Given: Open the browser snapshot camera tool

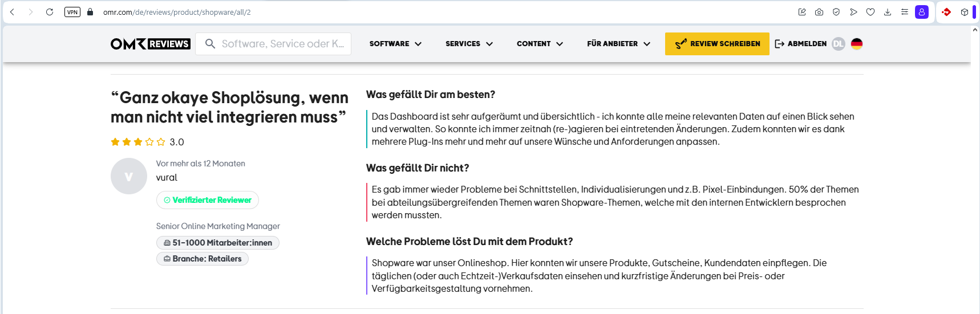Looking at the screenshot, I should [x=819, y=12].
